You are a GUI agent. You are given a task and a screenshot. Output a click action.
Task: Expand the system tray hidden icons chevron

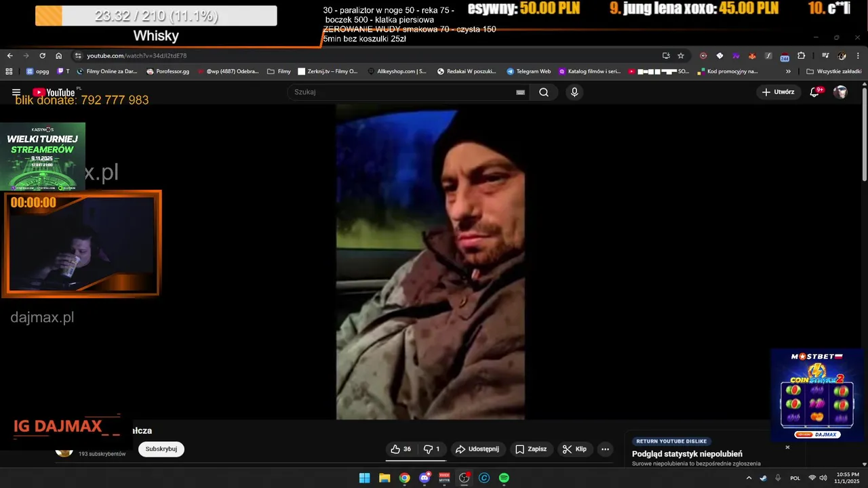[749, 478]
